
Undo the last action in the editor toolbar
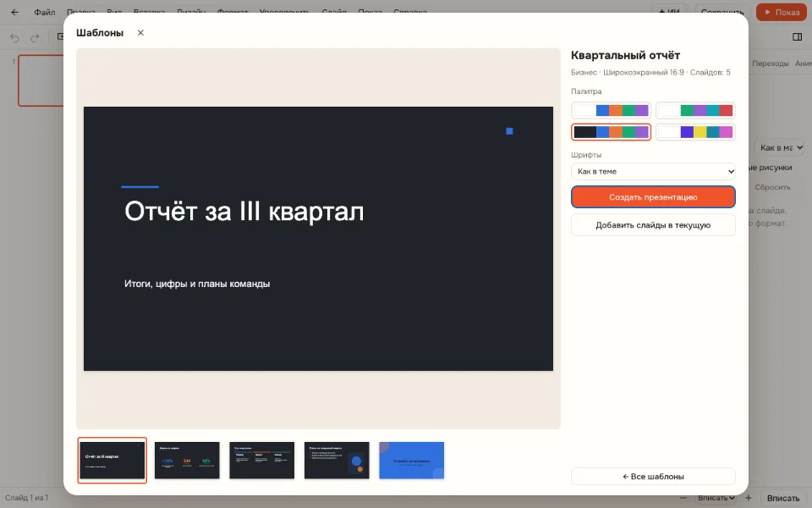(x=15, y=37)
